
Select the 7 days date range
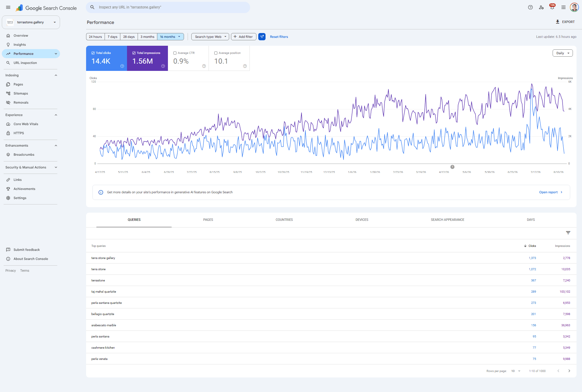point(112,37)
